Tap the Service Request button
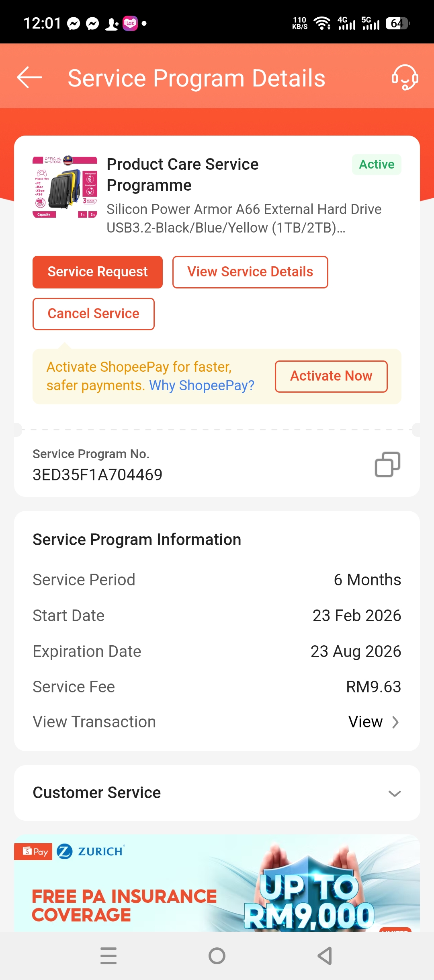Screen dimensions: 434x980 click(98, 272)
